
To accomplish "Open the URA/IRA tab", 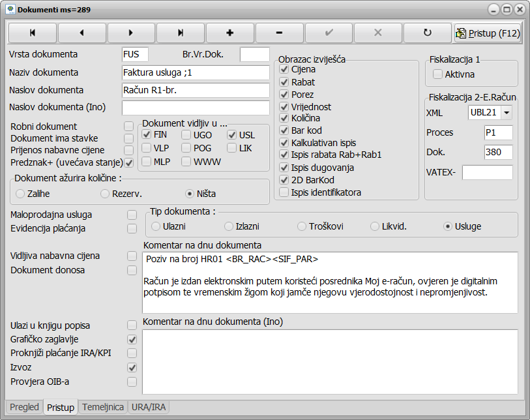I will point(149,407).
